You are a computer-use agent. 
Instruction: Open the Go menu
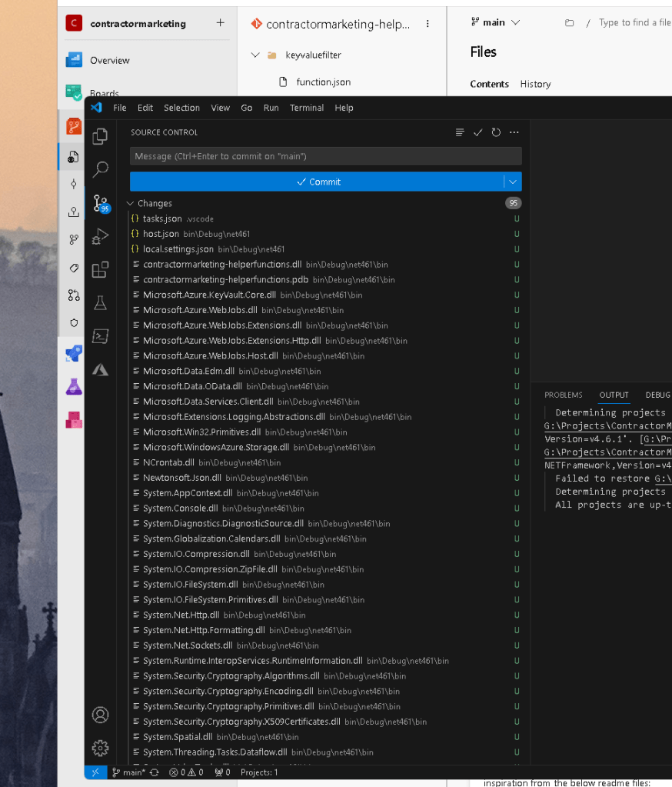pos(246,108)
